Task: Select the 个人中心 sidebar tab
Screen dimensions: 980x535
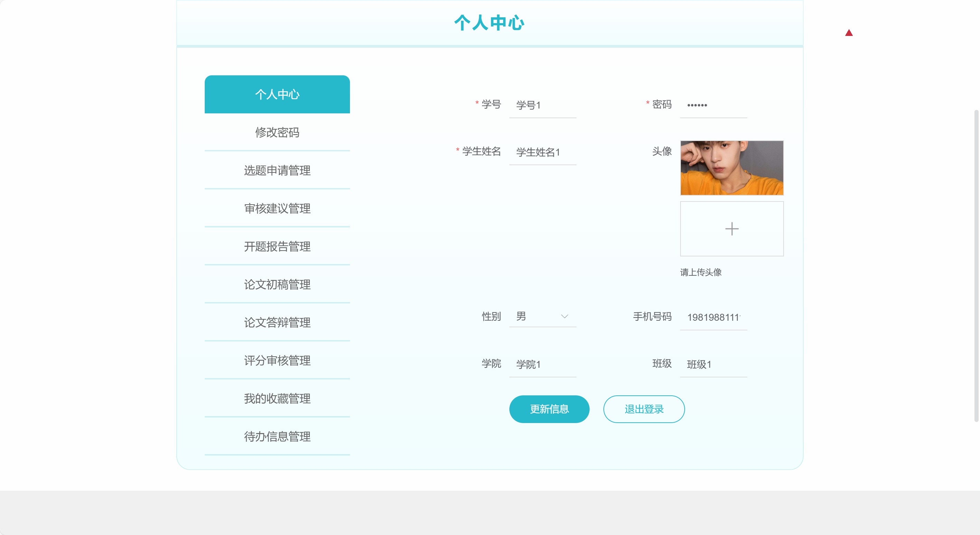Action: pos(277,94)
